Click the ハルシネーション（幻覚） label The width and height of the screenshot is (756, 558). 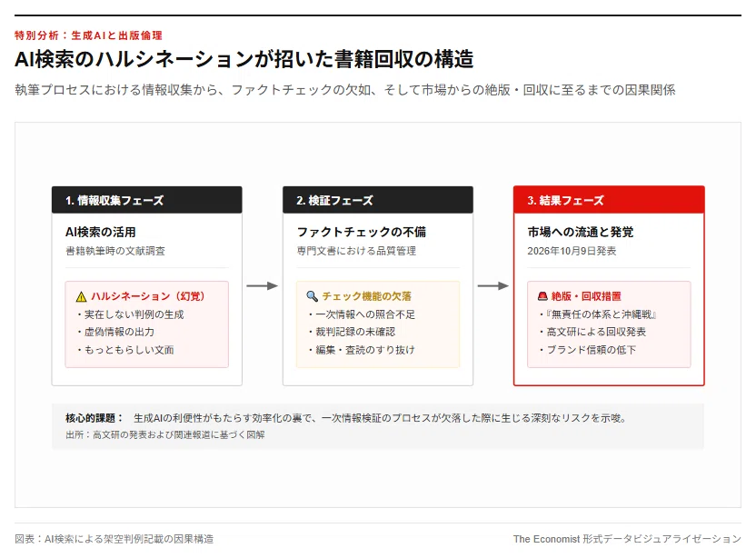(x=148, y=296)
